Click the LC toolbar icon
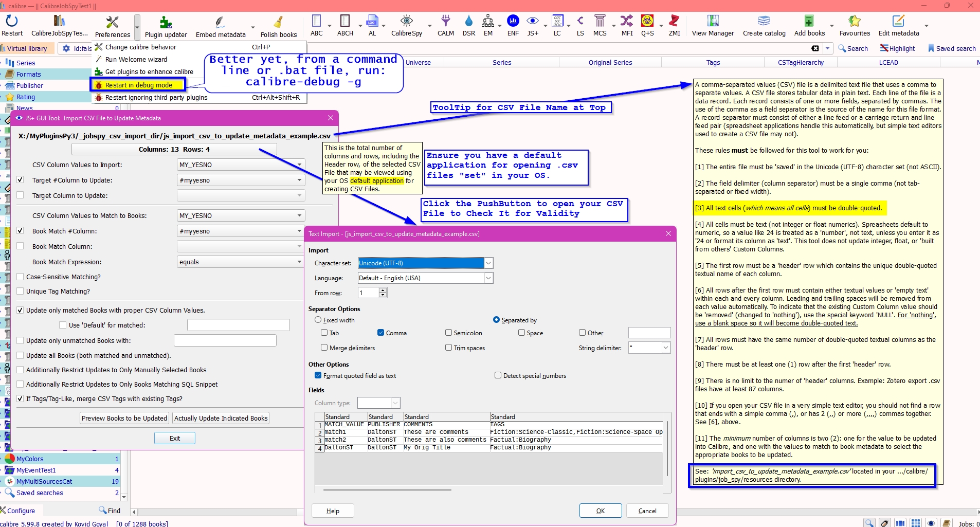 tap(557, 21)
